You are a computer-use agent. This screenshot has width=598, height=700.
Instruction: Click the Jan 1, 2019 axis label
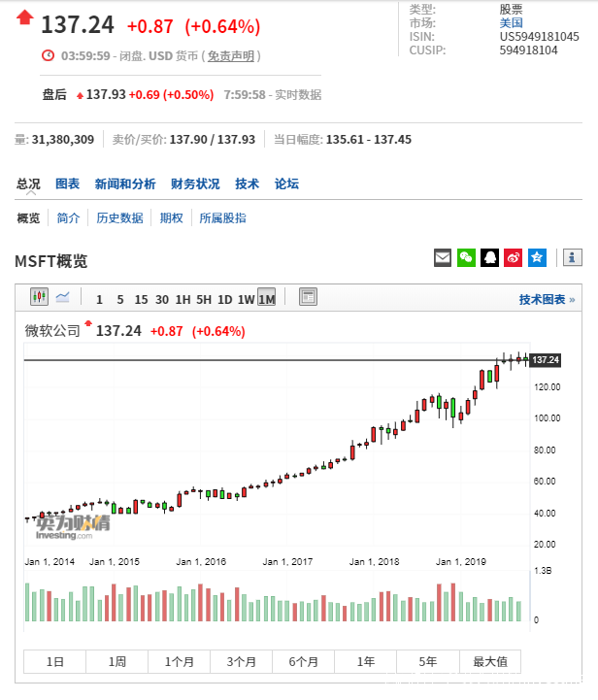(x=461, y=561)
